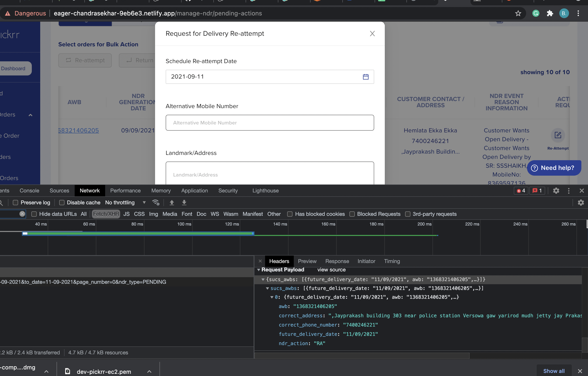588x376 pixels.
Task: Open Network panel settings gear
Action: click(x=581, y=202)
